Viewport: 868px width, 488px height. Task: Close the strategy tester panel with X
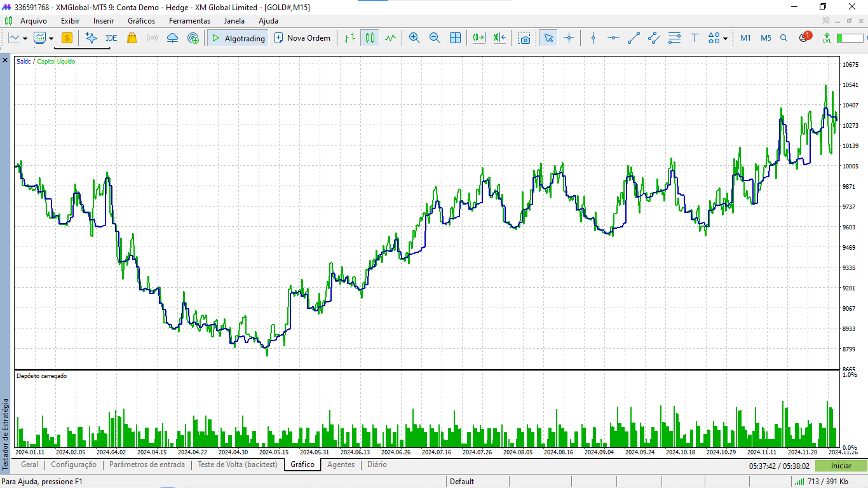(x=5, y=60)
